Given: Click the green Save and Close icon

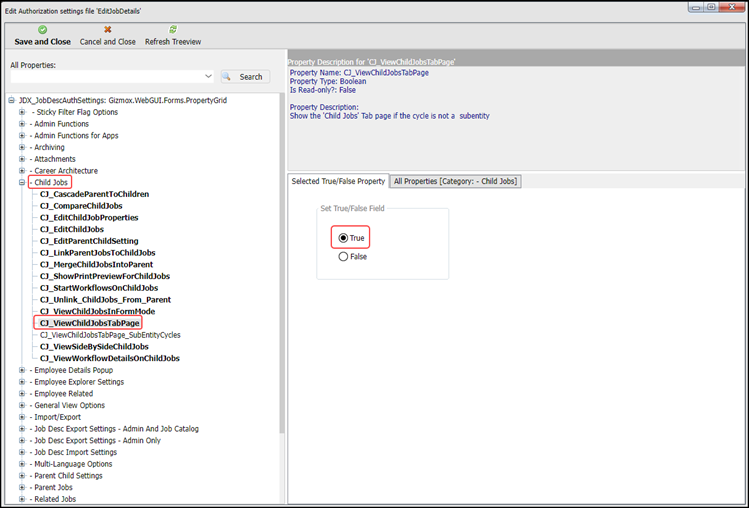Looking at the screenshot, I should [x=43, y=30].
